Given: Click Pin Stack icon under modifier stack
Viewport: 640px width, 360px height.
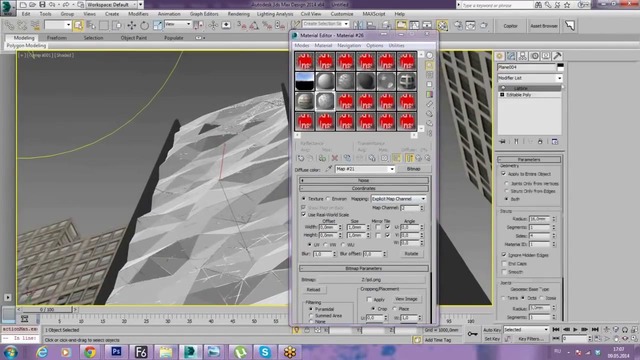Looking at the screenshot, I should tap(502, 141).
